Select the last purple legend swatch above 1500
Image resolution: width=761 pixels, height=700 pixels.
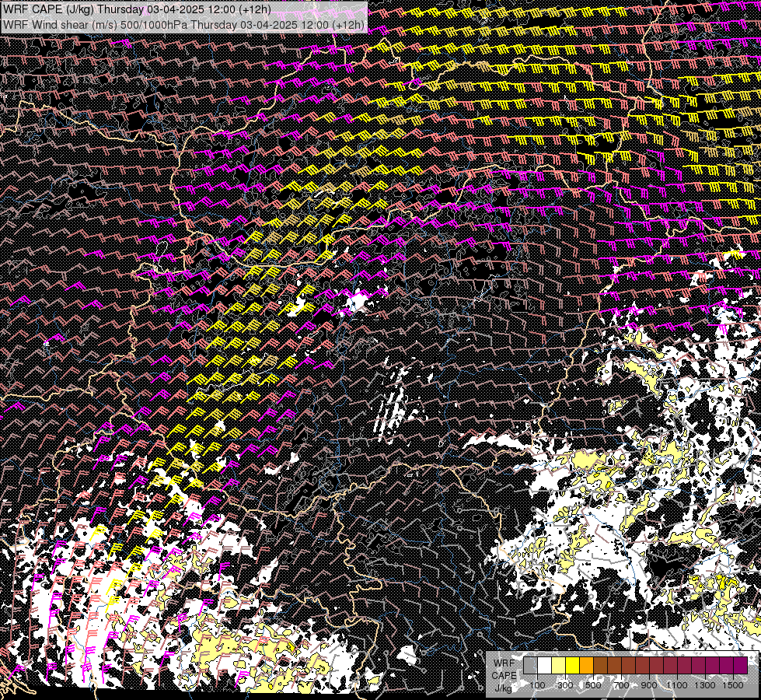[x=740, y=665]
